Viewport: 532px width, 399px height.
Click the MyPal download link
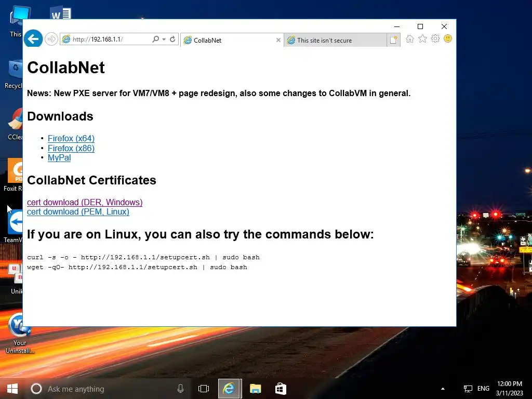(x=59, y=158)
